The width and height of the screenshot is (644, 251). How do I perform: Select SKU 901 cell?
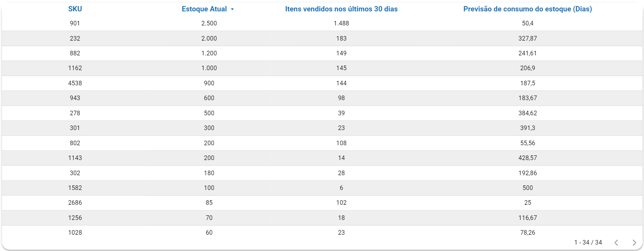75,24
